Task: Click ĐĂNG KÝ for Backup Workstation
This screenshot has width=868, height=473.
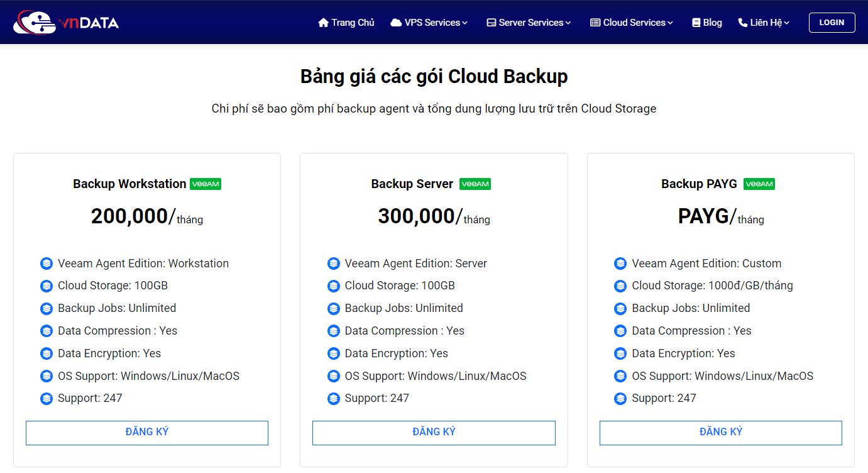Action: point(147,433)
